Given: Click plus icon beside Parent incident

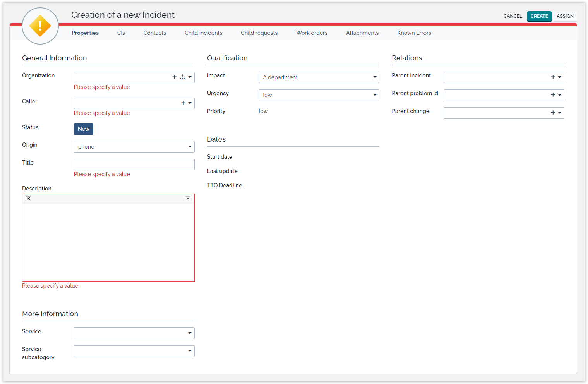Looking at the screenshot, I should point(553,77).
